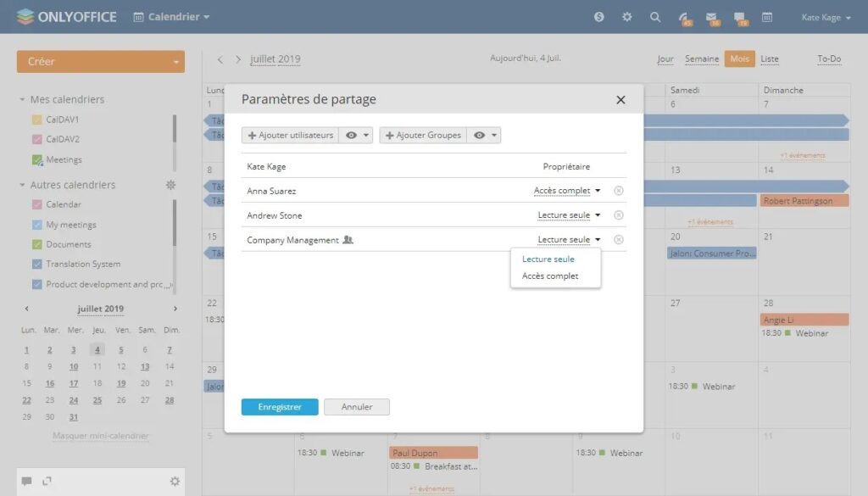Switch to Mois view

click(739, 59)
